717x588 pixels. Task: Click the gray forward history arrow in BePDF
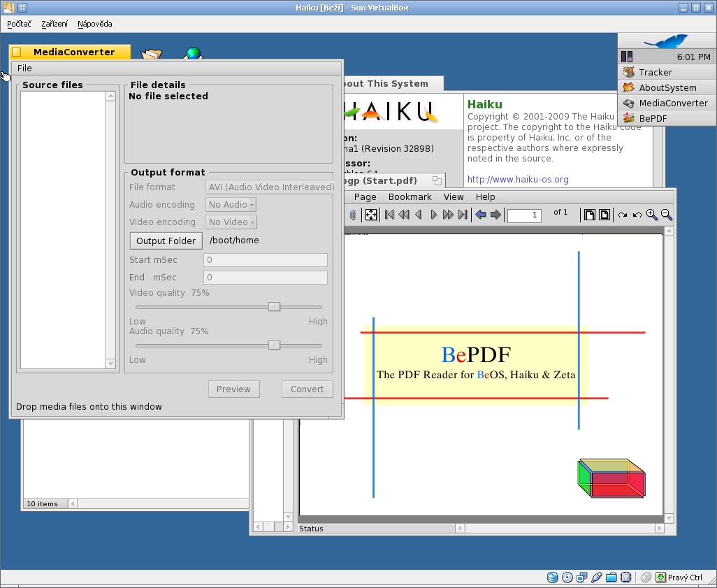495,215
